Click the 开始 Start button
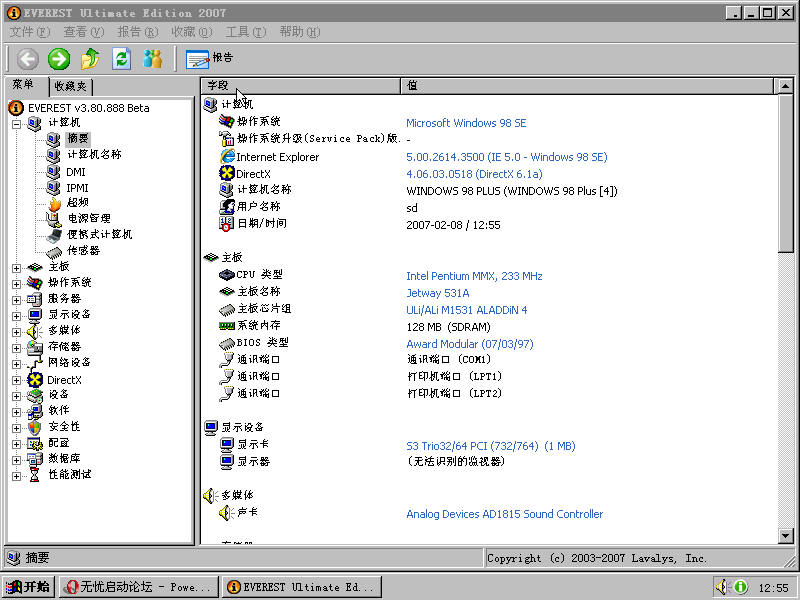 28,587
